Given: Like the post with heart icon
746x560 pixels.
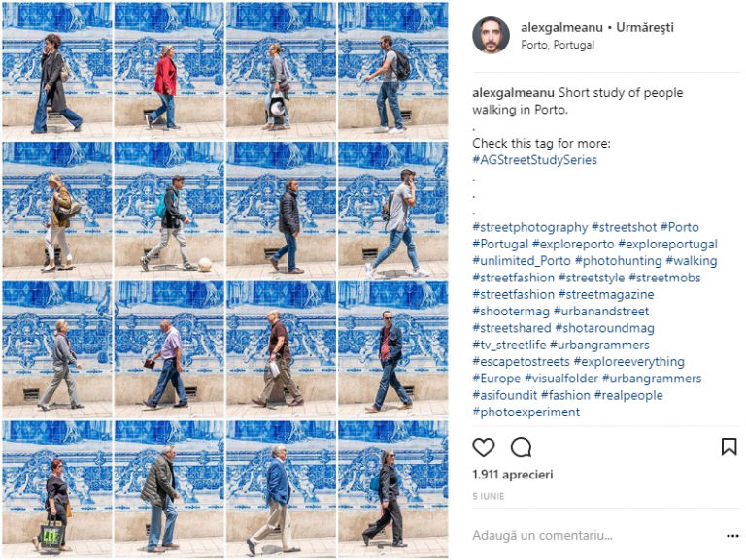Looking at the screenshot, I should [x=484, y=447].
